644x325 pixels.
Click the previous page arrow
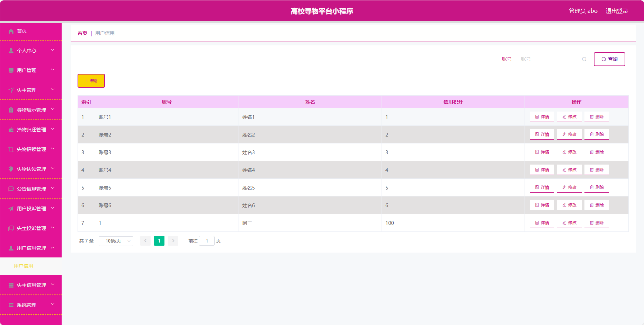[145, 241]
